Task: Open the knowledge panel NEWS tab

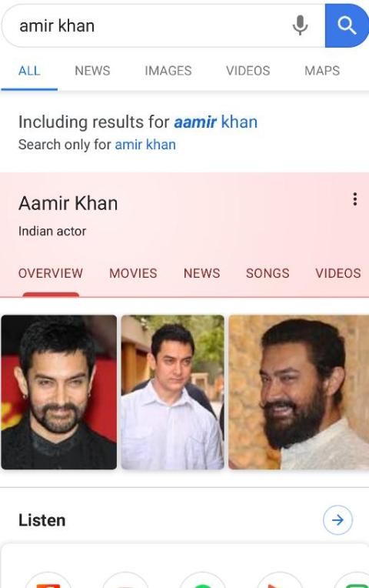Action: coord(201,273)
